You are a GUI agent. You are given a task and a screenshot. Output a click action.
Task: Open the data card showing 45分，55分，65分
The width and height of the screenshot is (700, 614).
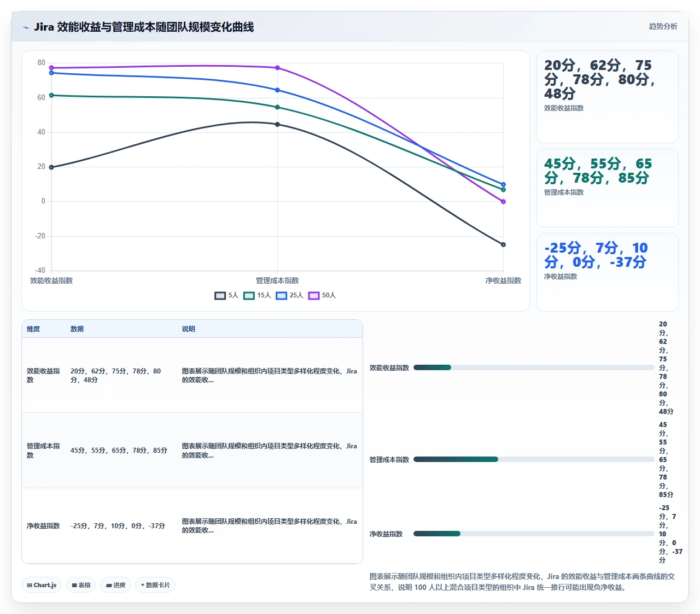608,188
